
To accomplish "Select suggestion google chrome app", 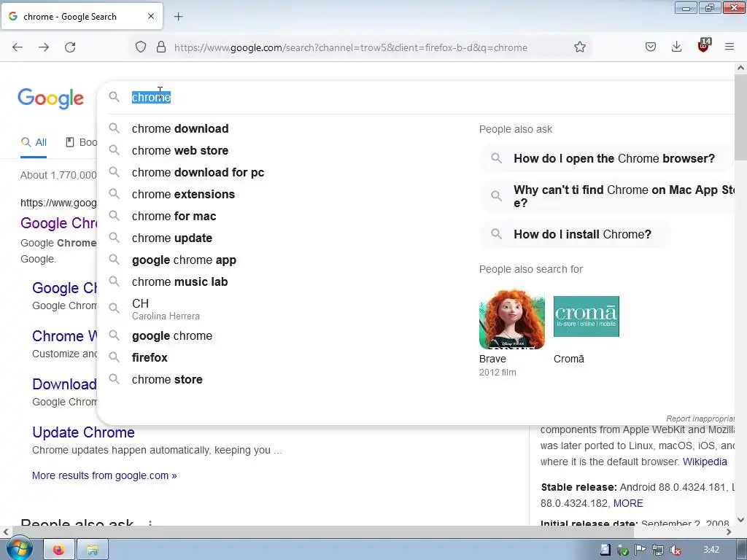I will pyautogui.click(x=184, y=260).
